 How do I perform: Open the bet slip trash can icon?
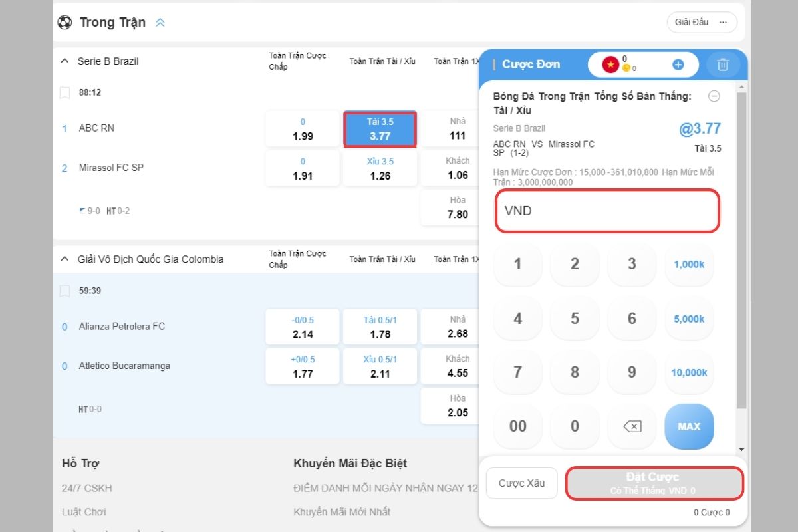click(724, 65)
